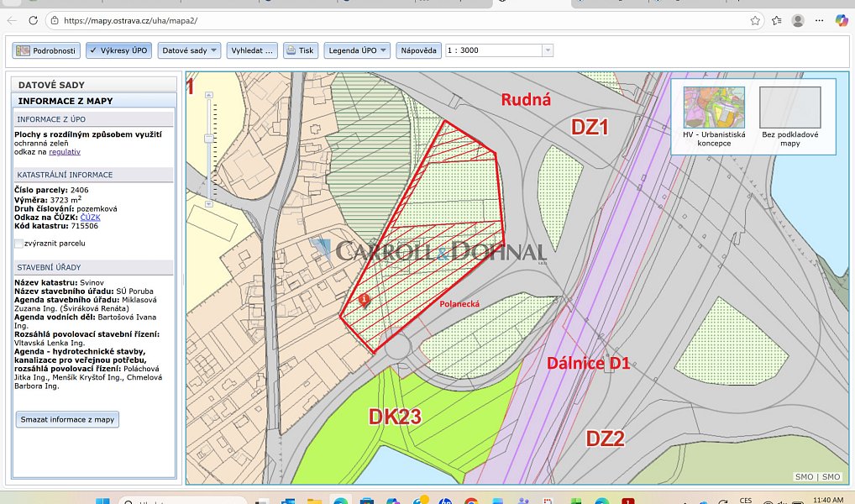The width and height of the screenshot is (855, 504).
Task: Select the Bez podkladové mapy basemap
Action: click(789, 117)
